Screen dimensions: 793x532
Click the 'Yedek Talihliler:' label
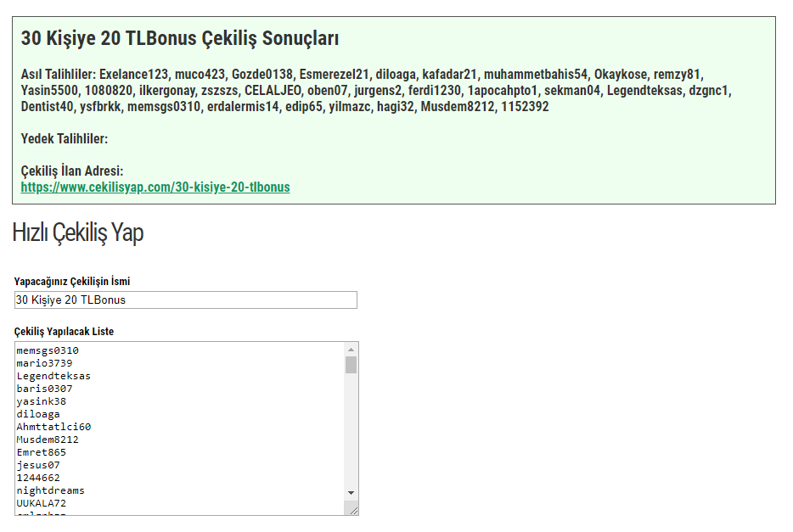(x=65, y=139)
